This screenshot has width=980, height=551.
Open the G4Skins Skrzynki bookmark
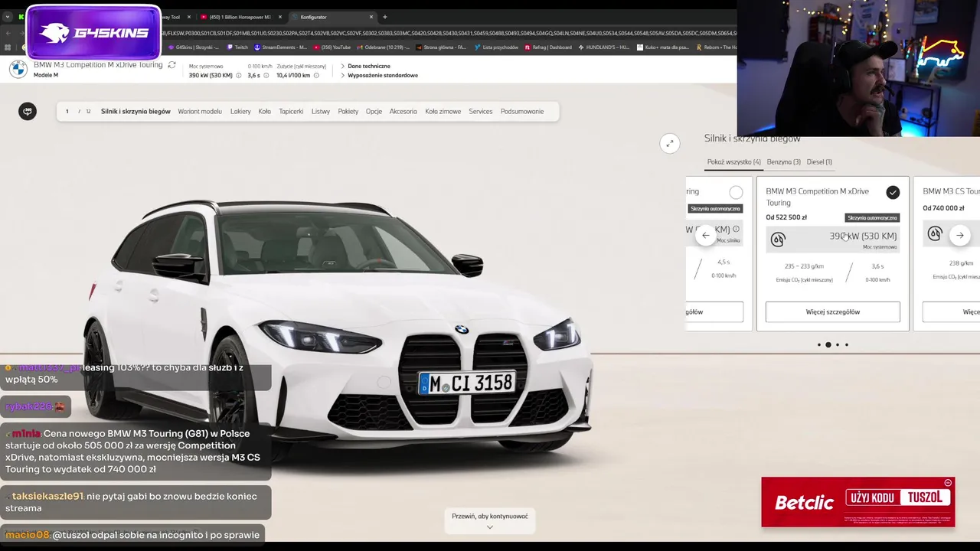(x=193, y=47)
